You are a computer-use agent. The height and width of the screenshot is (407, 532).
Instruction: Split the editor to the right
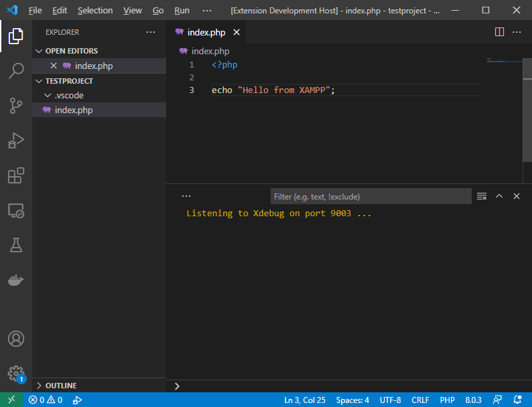tap(499, 32)
